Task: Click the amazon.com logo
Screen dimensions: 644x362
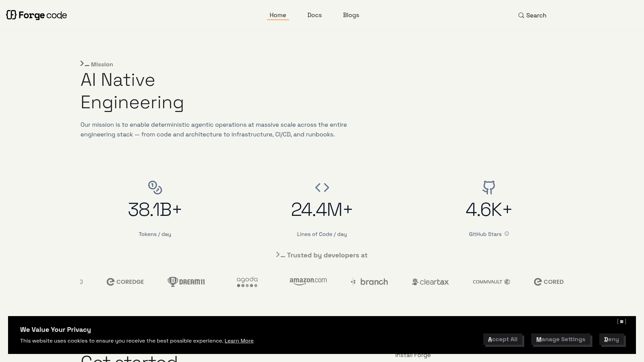Action: [308, 281]
